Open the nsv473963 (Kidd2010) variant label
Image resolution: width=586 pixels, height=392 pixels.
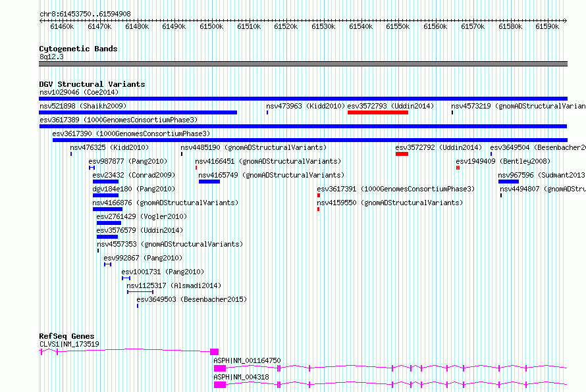tap(306, 106)
